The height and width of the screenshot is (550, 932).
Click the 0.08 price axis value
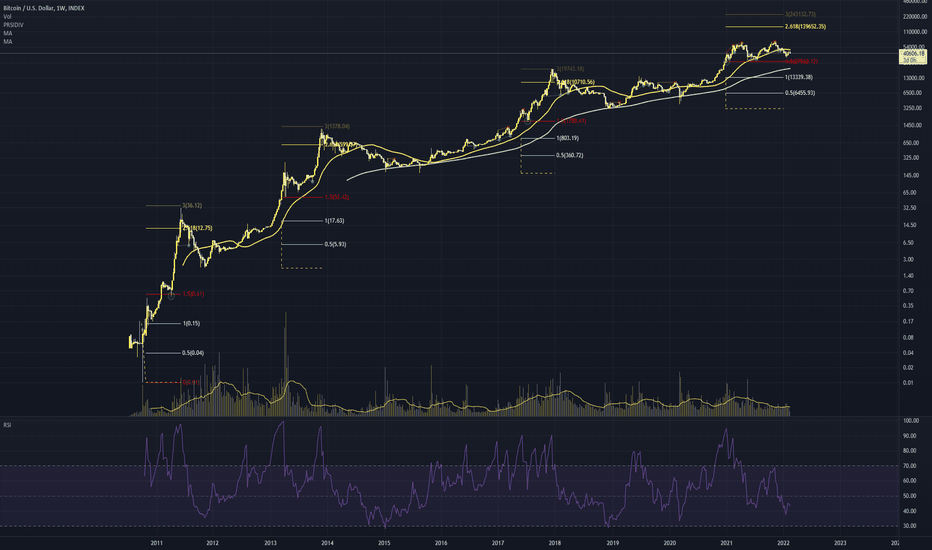908,338
